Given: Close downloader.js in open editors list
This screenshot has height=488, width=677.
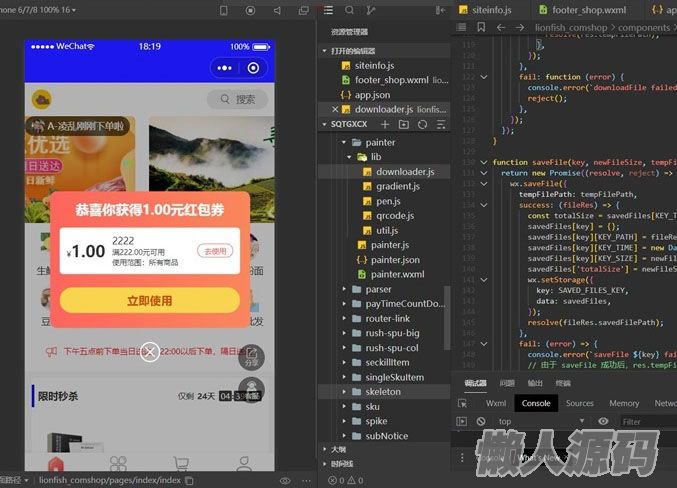Looking at the screenshot, I should coord(335,110).
